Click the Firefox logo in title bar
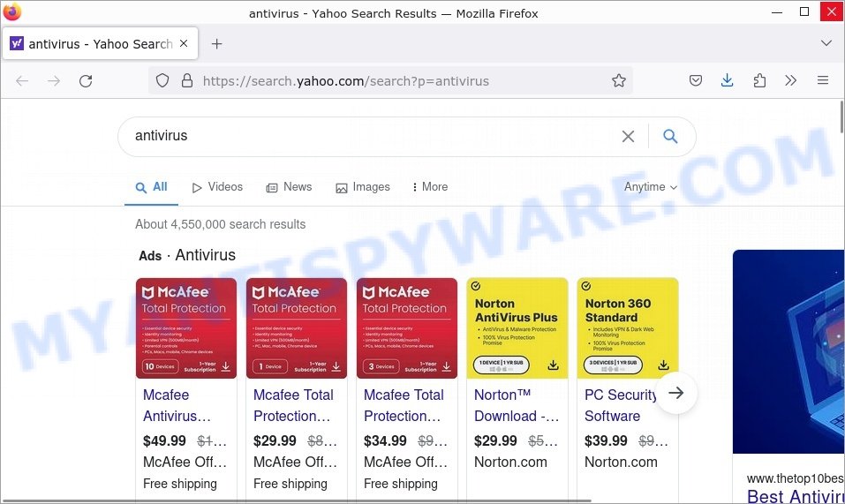 coord(11,11)
